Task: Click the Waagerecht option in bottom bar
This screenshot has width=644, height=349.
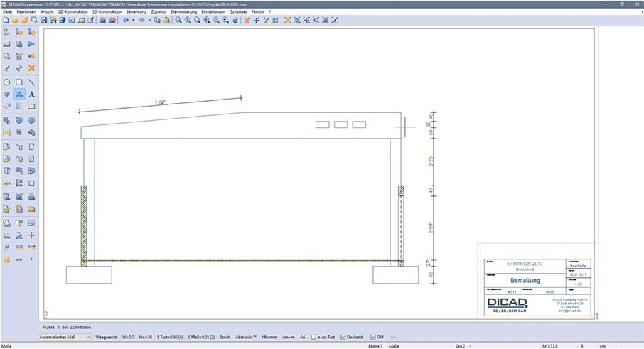Action: click(x=107, y=336)
